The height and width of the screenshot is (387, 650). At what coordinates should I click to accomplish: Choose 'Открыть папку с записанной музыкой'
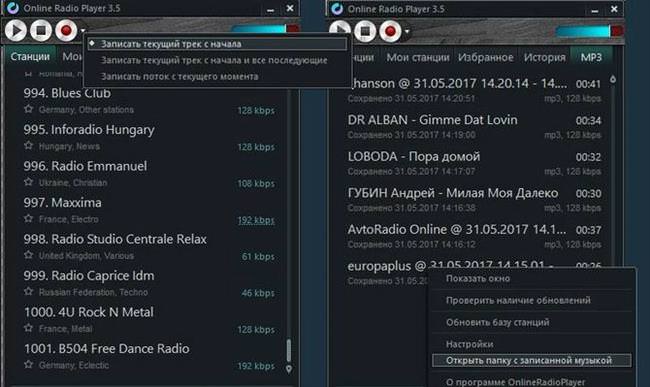coord(532,360)
